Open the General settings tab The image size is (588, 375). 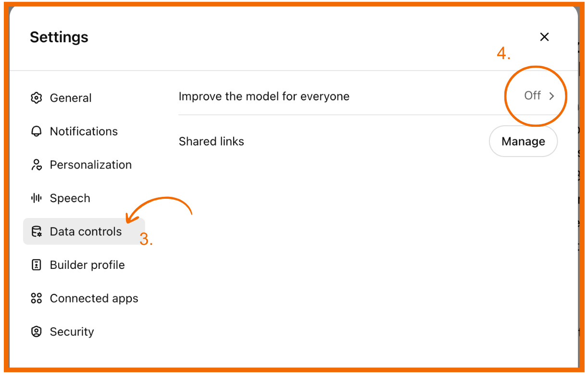(71, 98)
